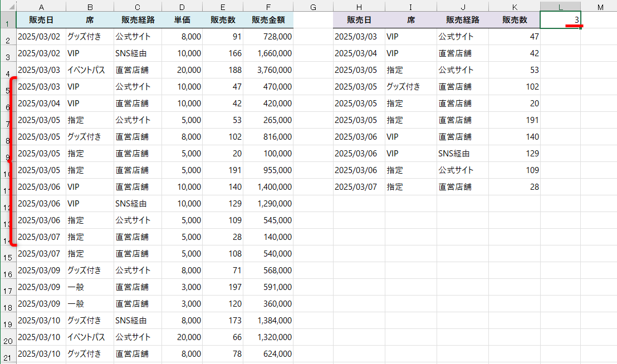The height and width of the screenshot is (364, 617).
Task: Select cell with amount 624,000
Action: point(268,354)
